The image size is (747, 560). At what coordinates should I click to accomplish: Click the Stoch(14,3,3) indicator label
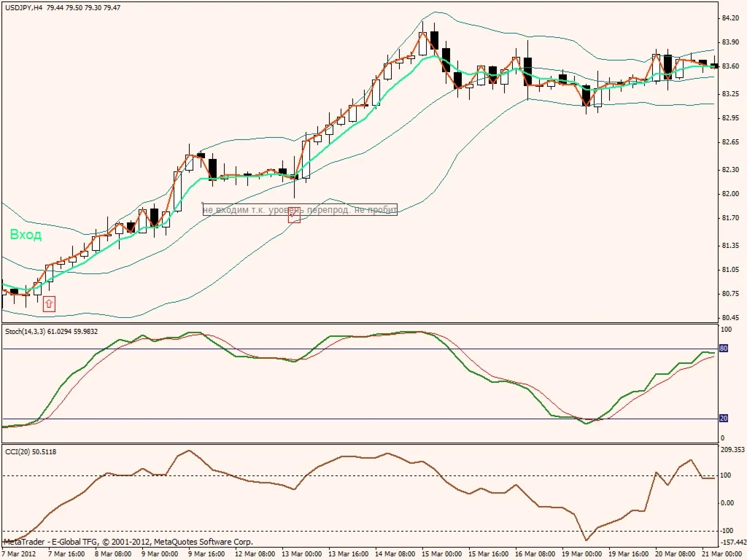(x=30, y=332)
